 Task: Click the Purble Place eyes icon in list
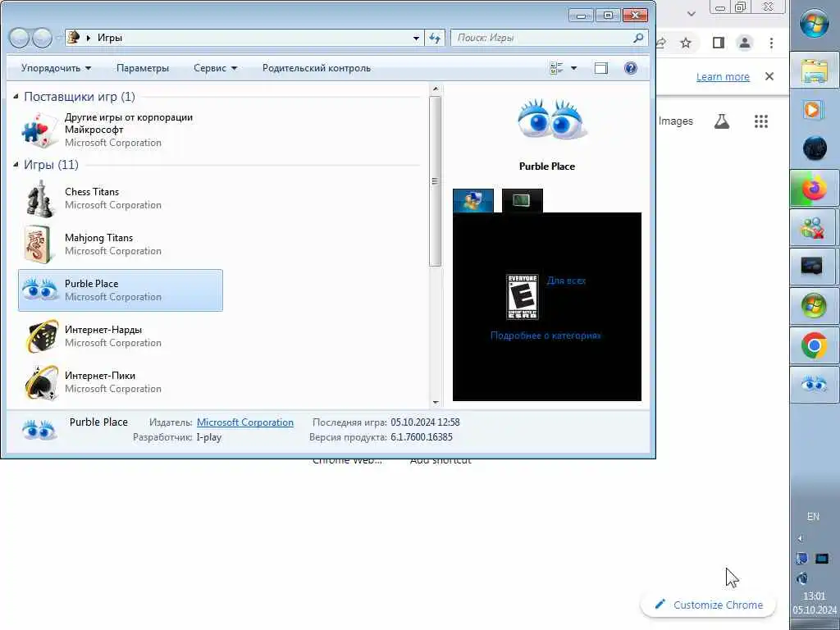coord(39,290)
